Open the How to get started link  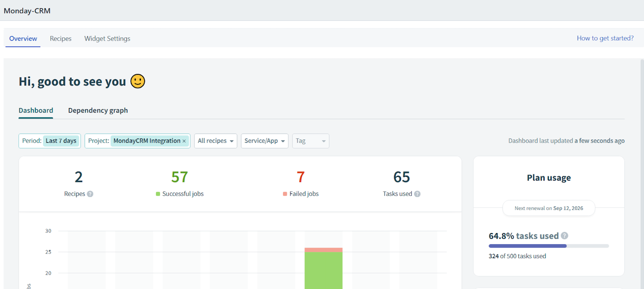click(x=605, y=38)
